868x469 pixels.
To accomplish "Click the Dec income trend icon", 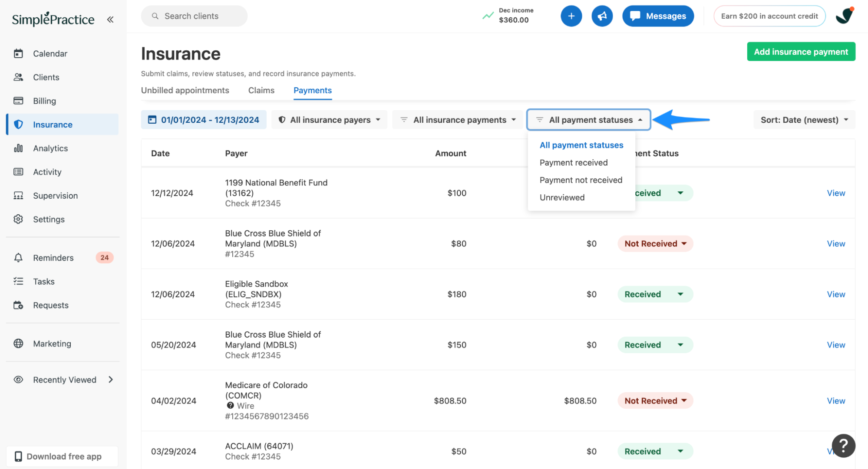I will coord(488,16).
